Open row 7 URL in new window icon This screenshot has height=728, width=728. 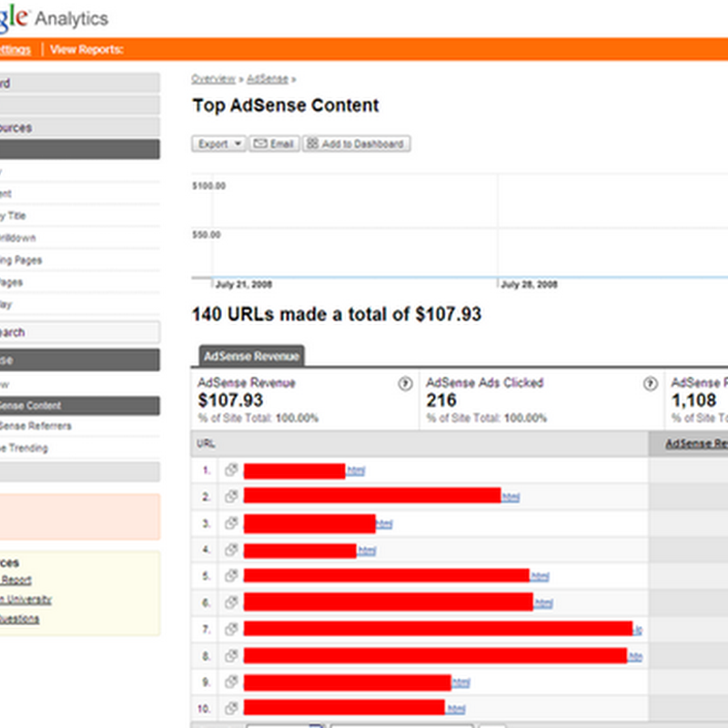[231, 630]
